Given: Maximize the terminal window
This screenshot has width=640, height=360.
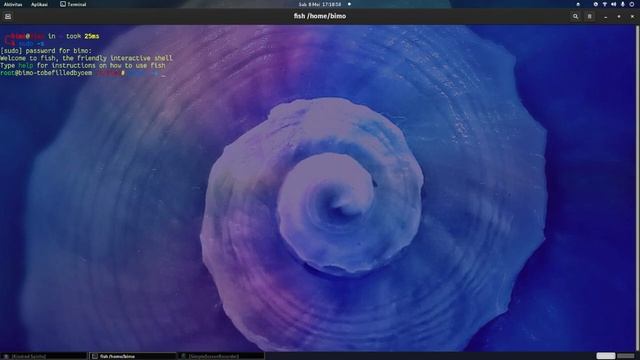Looking at the screenshot, I should coord(619,17).
